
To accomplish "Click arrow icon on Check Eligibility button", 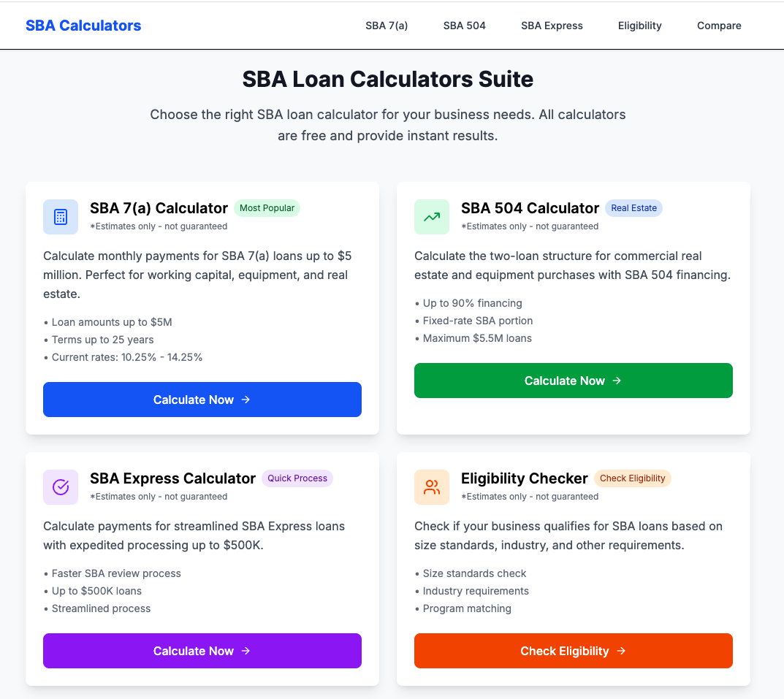I will [x=621, y=651].
